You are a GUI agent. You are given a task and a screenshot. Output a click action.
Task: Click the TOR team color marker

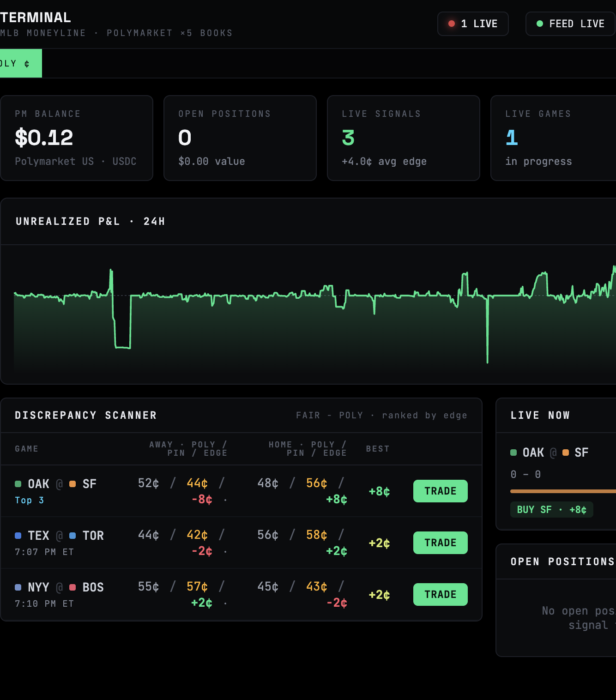pyautogui.click(x=72, y=536)
